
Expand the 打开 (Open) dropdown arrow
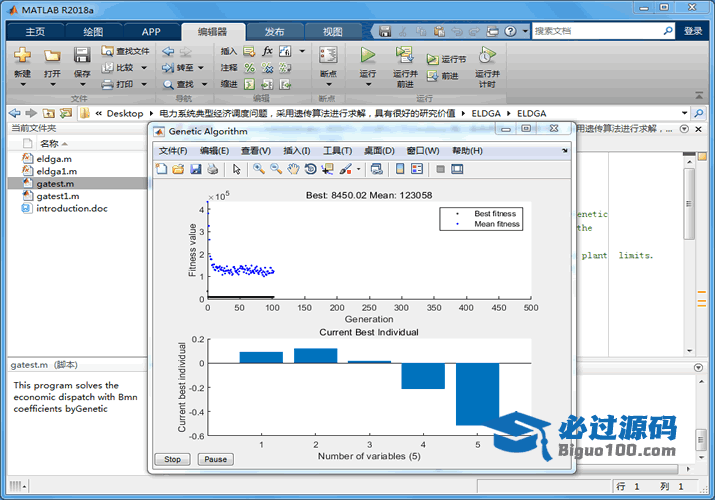(x=52, y=84)
